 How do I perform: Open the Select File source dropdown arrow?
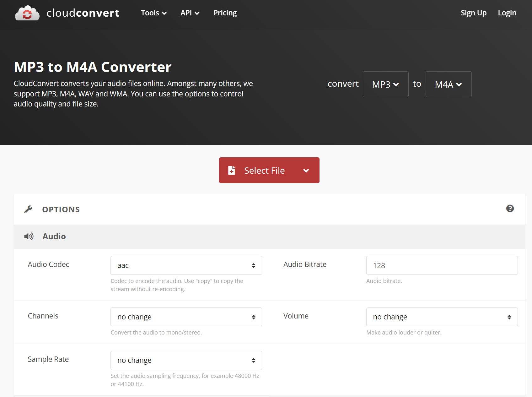[306, 171]
